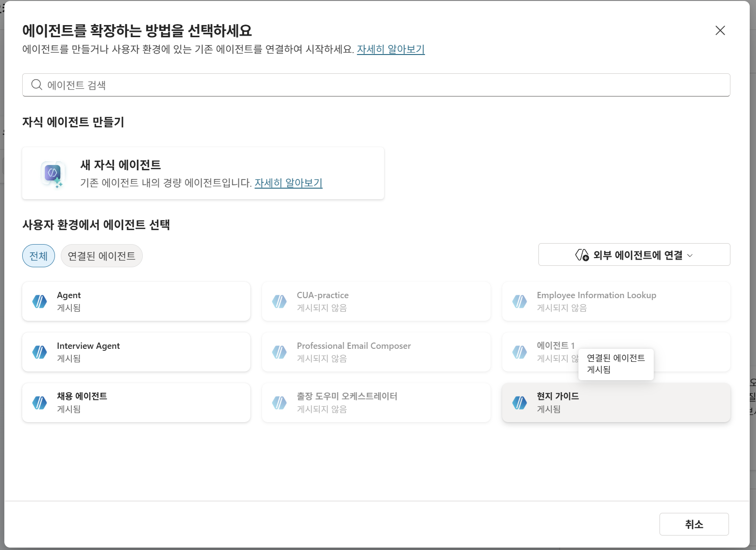The width and height of the screenshot is (756, 550).
Task: Click the magnifier icon in search box
Action: [x=37, y=85]
